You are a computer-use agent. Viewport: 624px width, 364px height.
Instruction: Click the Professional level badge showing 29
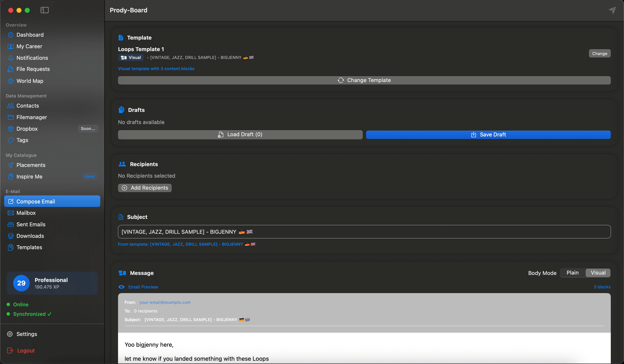click(21, 283)
